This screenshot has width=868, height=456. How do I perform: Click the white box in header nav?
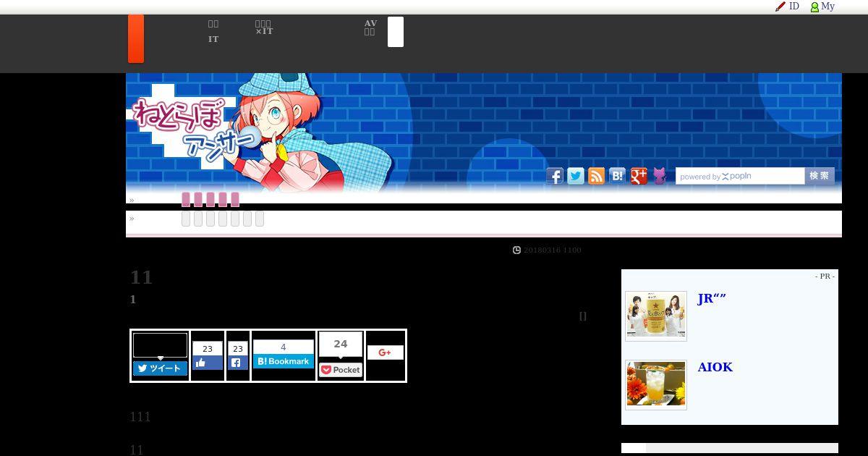(x=396, y=32)
